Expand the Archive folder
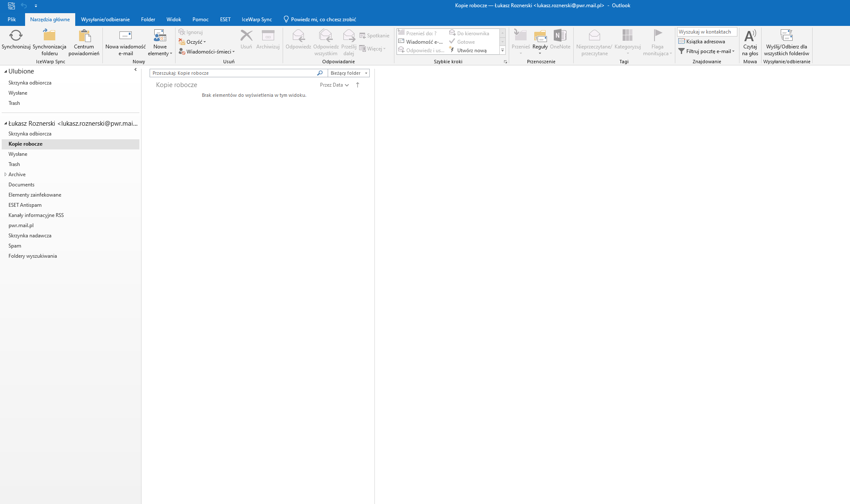 click(6, 175)
